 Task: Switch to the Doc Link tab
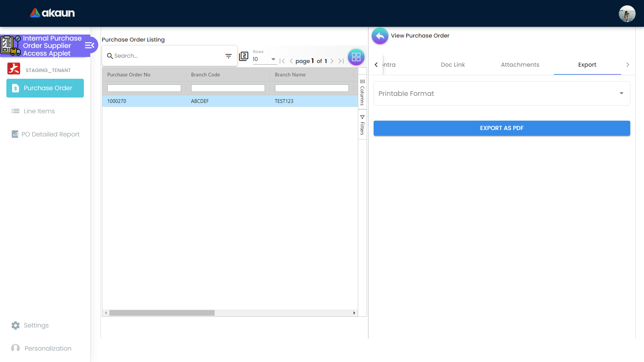coord(452,65)
